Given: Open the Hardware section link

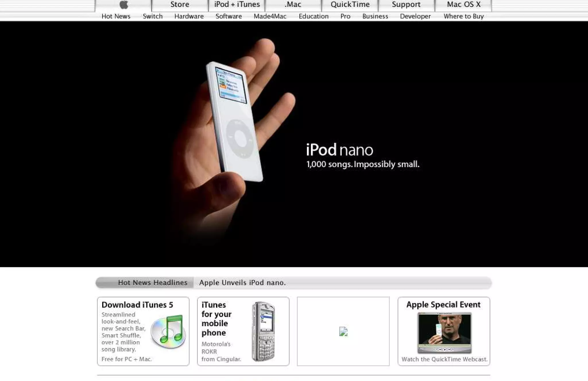Looking at the screenshot, I should 189,16.
